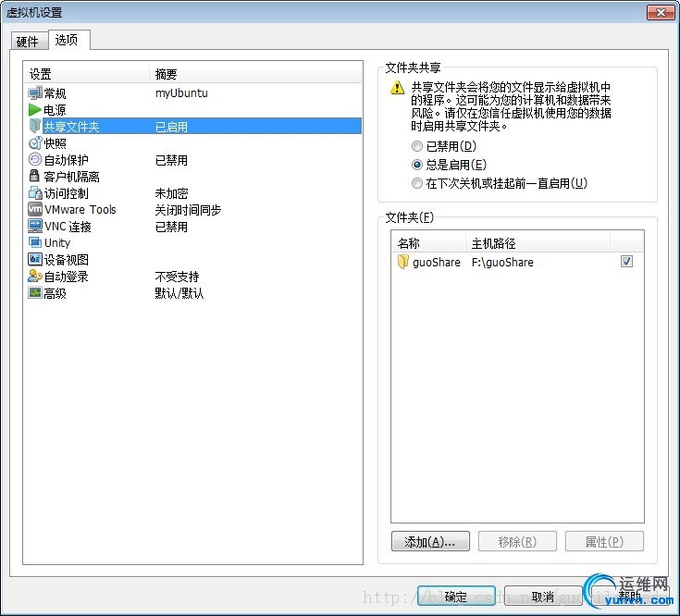Click the 设置 column header

[87, 74]
